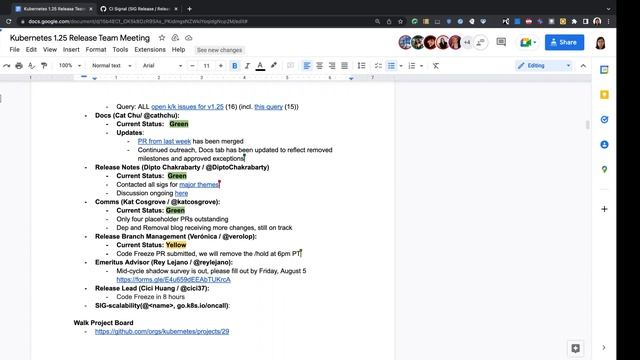Screen dimensions: 640x360
Task: Open Google Tasks side panel
Action: [x=604, y=120]
